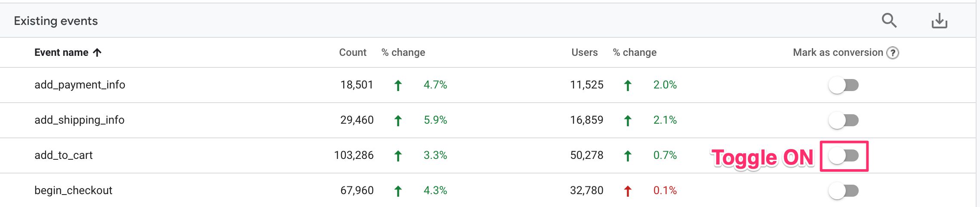This screenshot has height=207, width=980.
Task: Select the add_payment_info event name
Action: pos(80,85)
